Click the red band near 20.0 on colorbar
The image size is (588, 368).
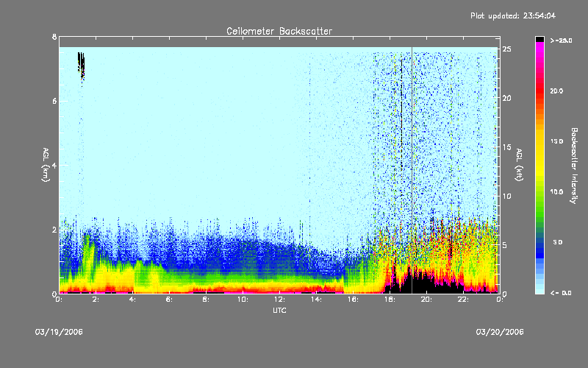(540, 91)
